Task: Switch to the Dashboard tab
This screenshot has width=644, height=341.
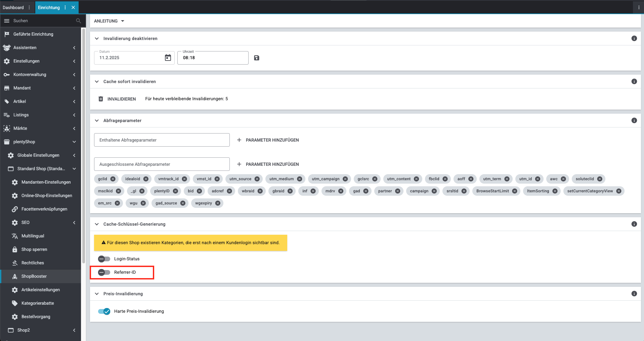Action: click(13, 7)
